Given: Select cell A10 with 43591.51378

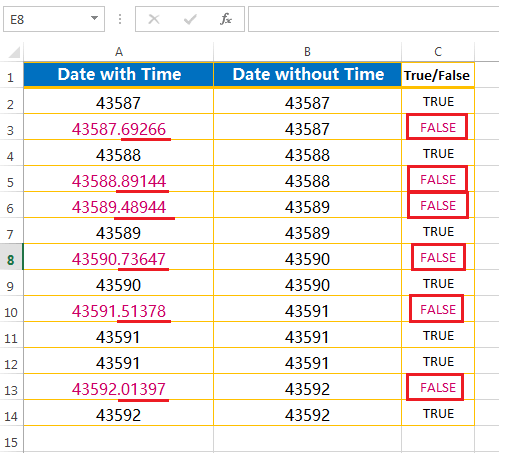Looking at the screenshot, I should click(x=119, y=309).
